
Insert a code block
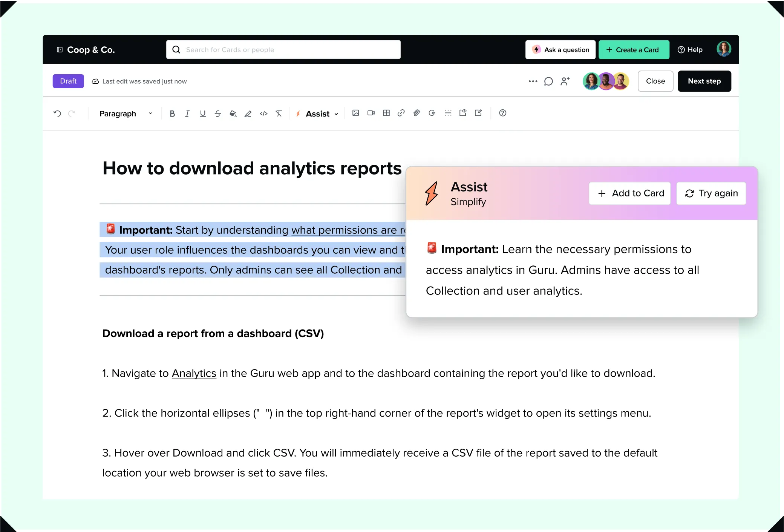[263, 113]
